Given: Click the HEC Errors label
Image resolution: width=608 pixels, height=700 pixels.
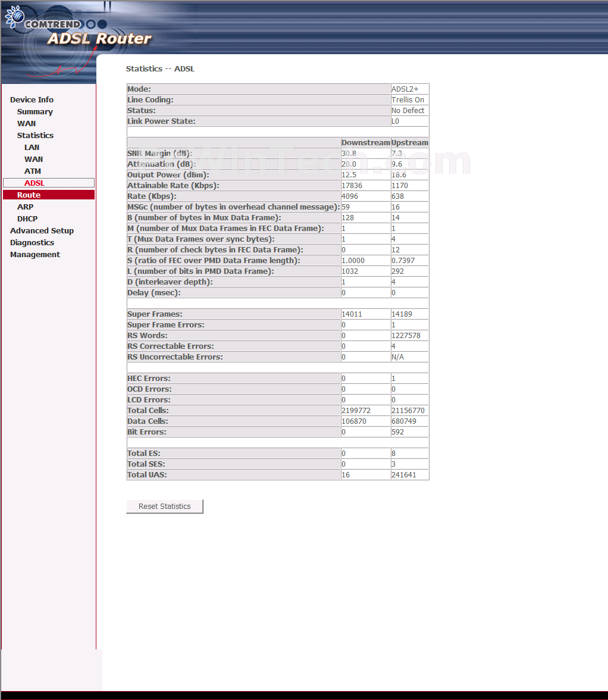Looking at the screenshot, I should click(149, 378).
